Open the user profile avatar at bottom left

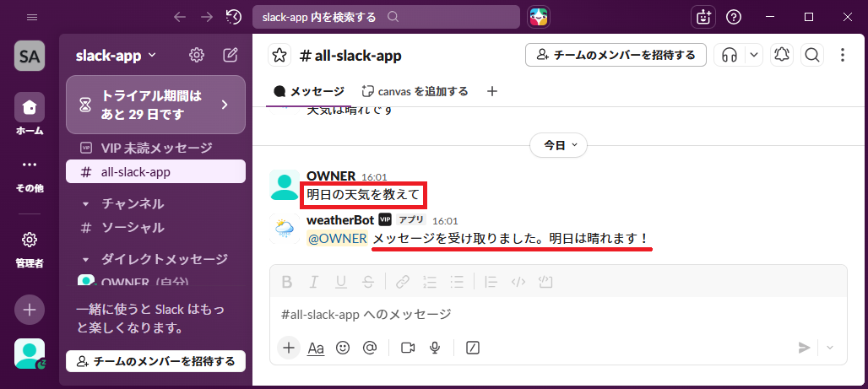30,354
